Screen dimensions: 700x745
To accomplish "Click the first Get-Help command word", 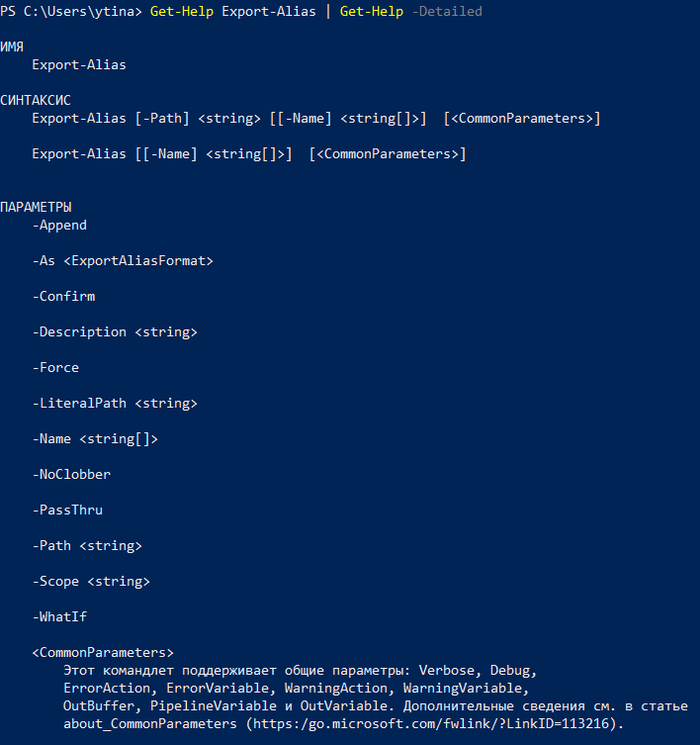I will [182, 11].
